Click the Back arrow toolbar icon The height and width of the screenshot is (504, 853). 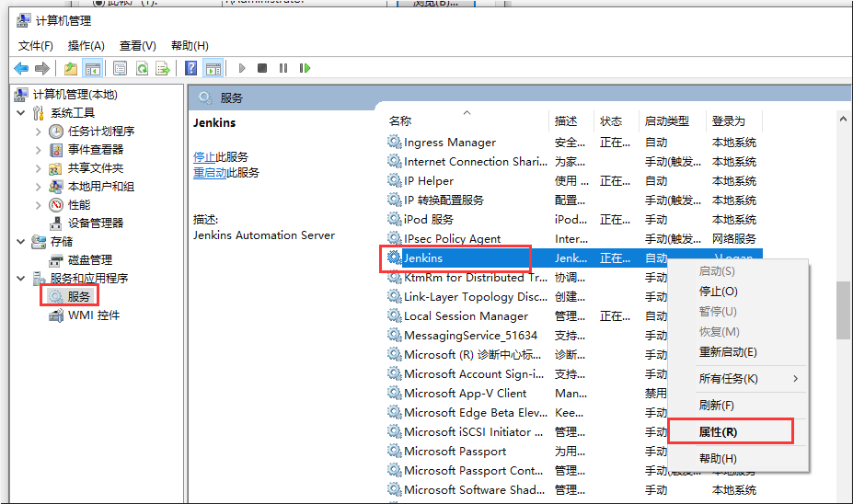click(20, 68)
